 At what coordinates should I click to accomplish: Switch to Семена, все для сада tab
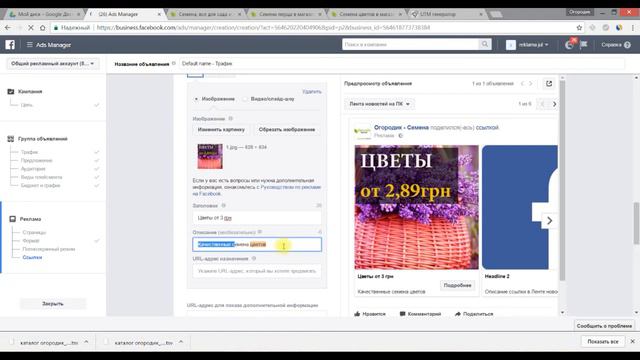click(205, 14)
